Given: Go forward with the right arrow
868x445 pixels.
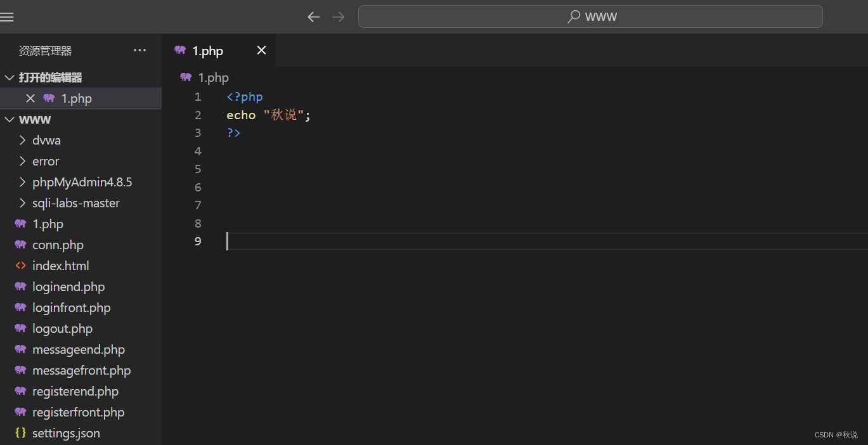Looking at the screenshot, I should click(339, 17).
